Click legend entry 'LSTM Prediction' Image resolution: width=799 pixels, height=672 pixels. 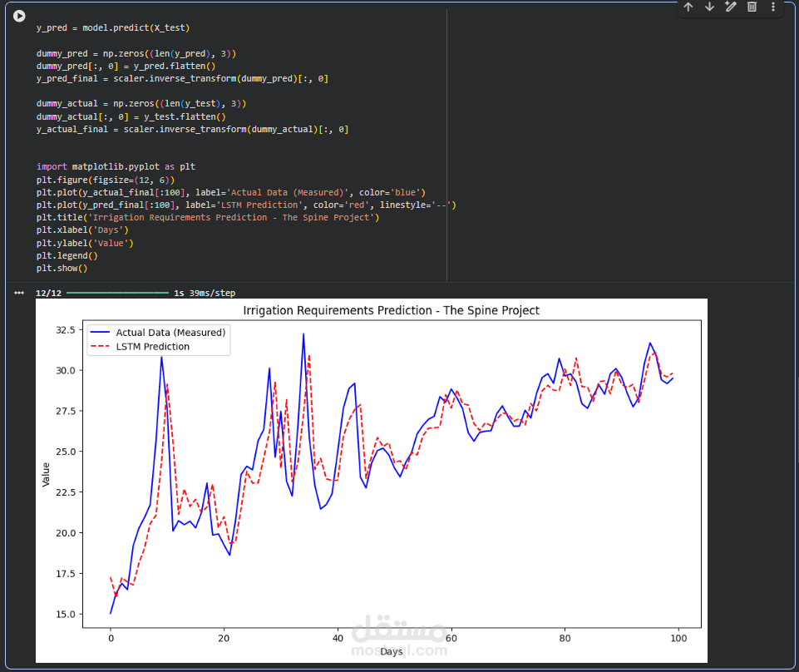coord(141,347)
